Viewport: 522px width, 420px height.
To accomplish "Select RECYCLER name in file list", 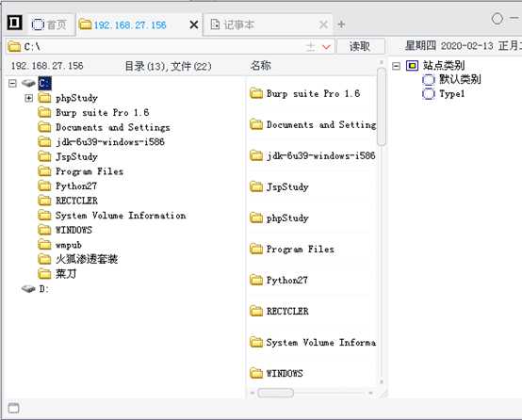I will [x=287, y=311].
